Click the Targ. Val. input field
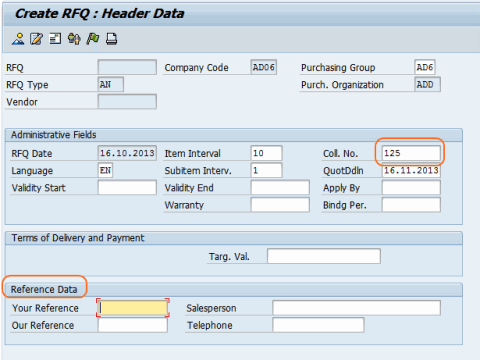This screenshot has width=480, height=360. pos(324,256)
